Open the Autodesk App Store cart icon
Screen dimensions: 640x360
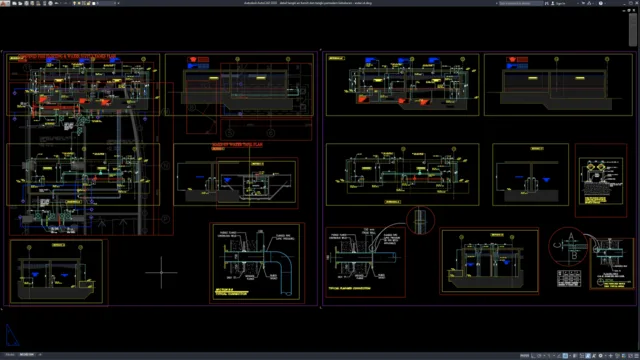[x=583, y=3]
